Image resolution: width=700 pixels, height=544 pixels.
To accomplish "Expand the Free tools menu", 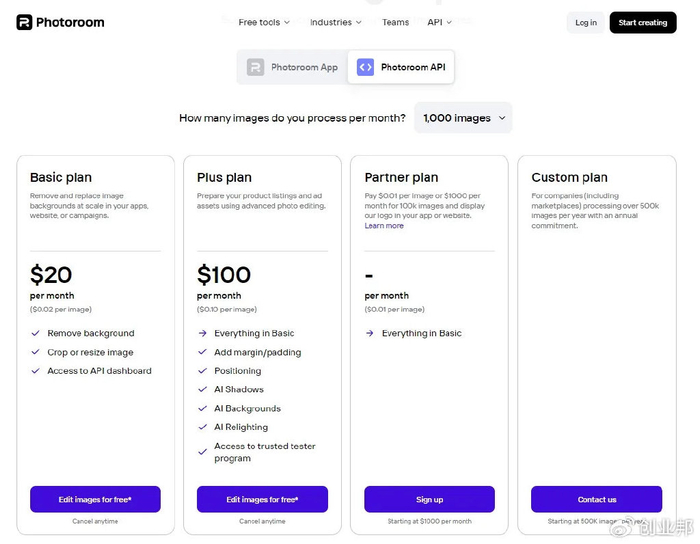I will coord(264,22).
